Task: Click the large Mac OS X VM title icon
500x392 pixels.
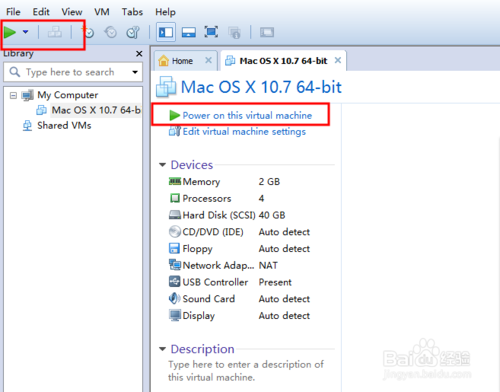Action: (x=166, y=87)
